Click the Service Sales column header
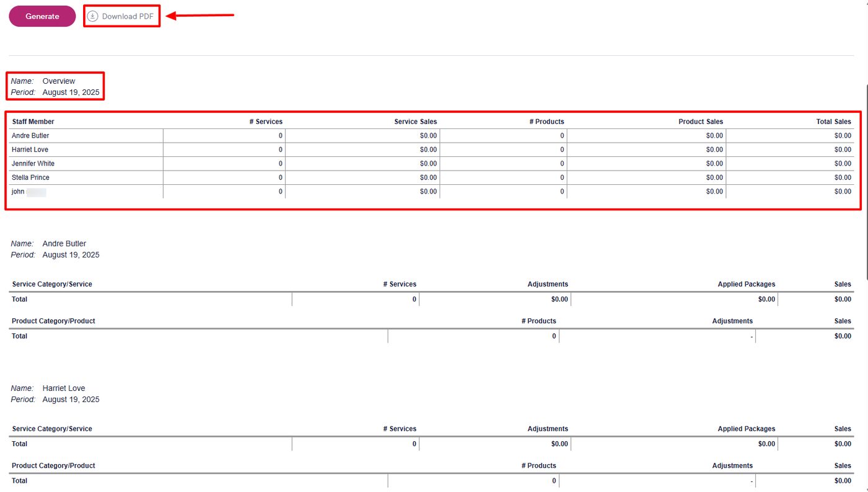This screenshot has width=868, height=492. (x=416, y=122)
